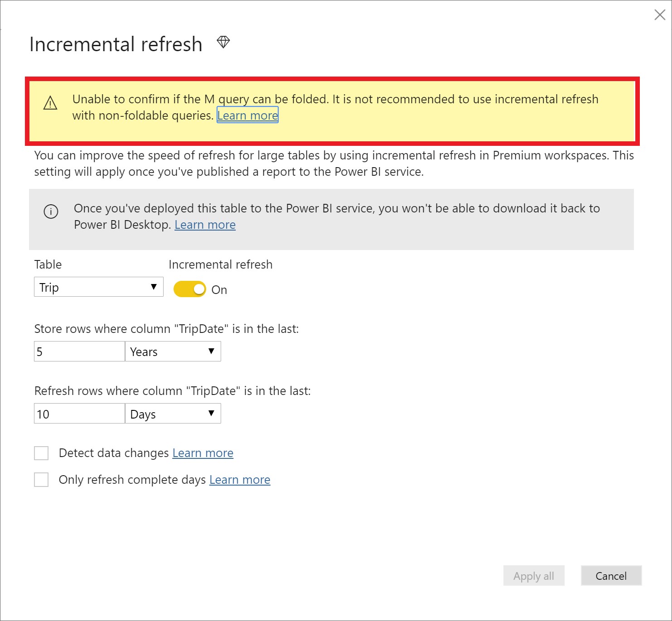672x621 pixels.
Task: Cancel the incremental refresh configuration
Action: 611,576
